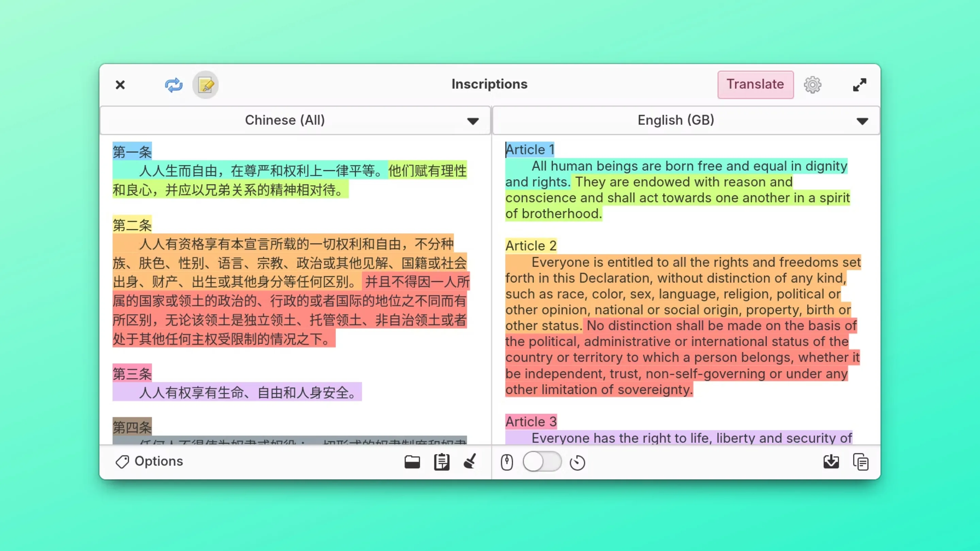Click the arrow beside Chinese (All)
This screenshot has width=980, height=551.
click(x=473, y=121)
